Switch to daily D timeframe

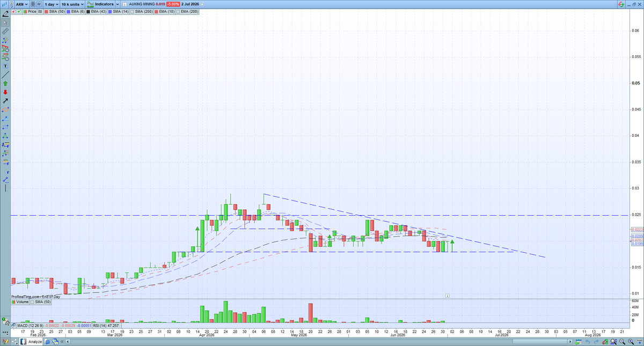pyautogui.click(x=33, y=4)
